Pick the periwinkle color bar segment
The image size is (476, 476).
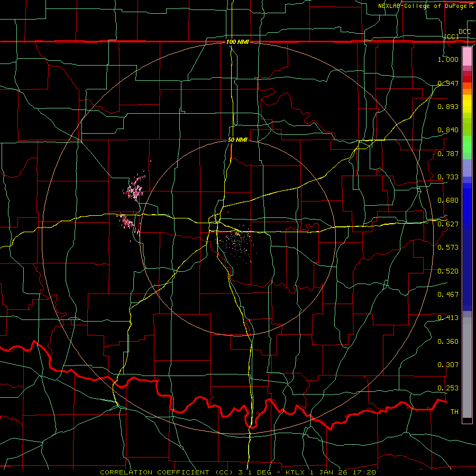tap(467, 168)
